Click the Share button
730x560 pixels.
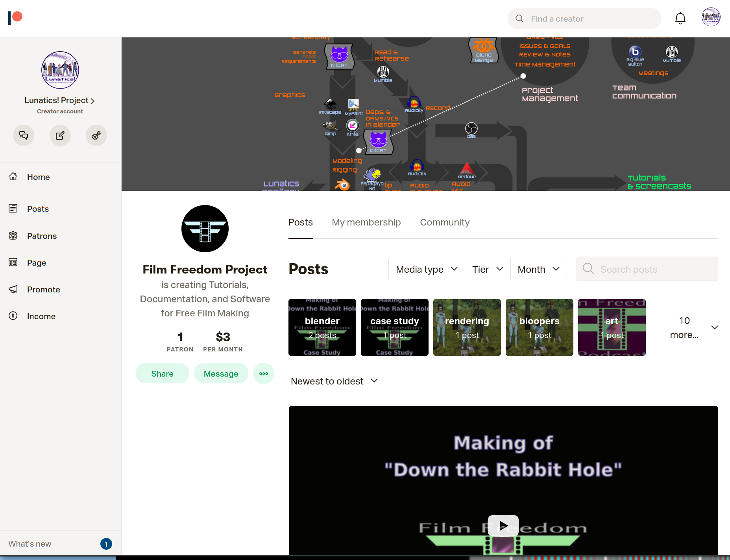click(x=162, y=373)
